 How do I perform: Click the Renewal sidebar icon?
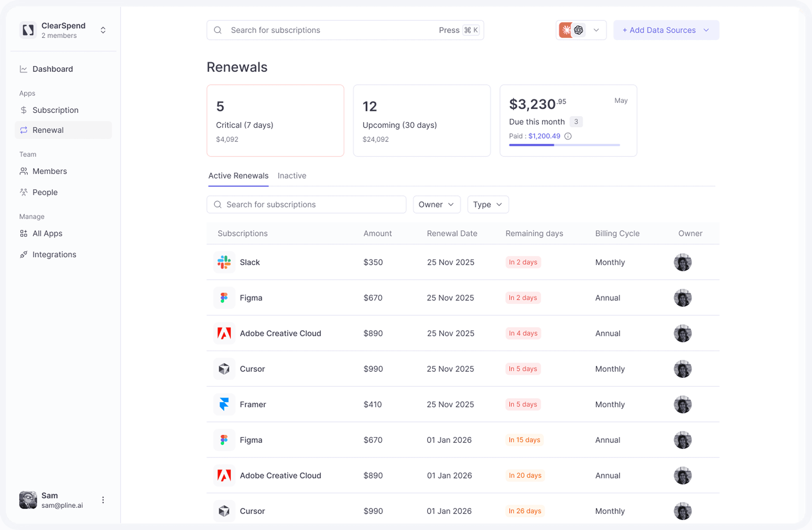pyautogui.click(x=24, y=130)
